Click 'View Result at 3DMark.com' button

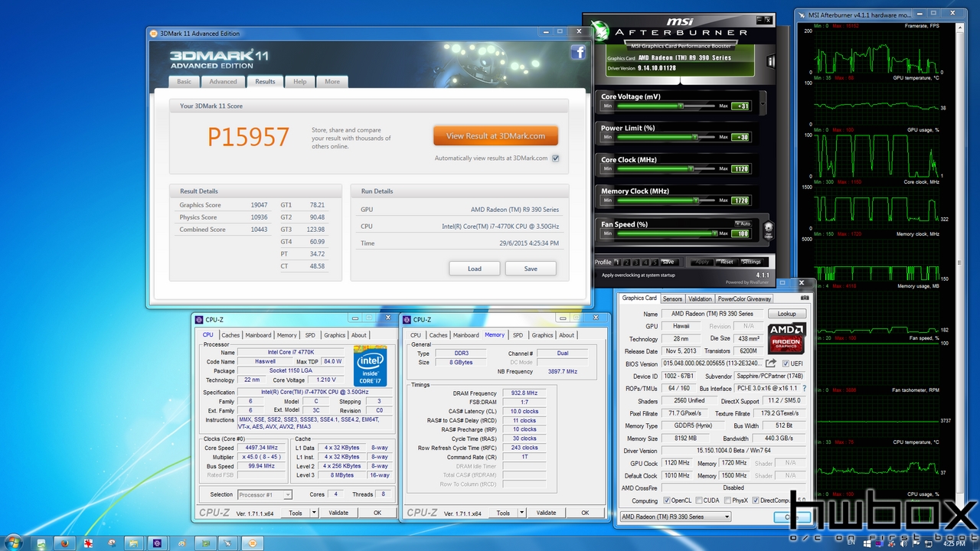click(x=495, y=135)
